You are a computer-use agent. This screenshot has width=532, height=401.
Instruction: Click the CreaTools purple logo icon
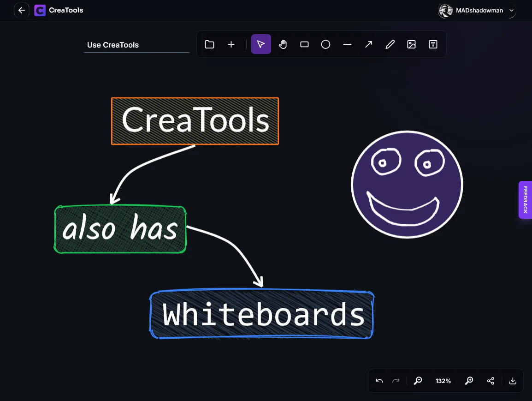(x=40, y=11)
